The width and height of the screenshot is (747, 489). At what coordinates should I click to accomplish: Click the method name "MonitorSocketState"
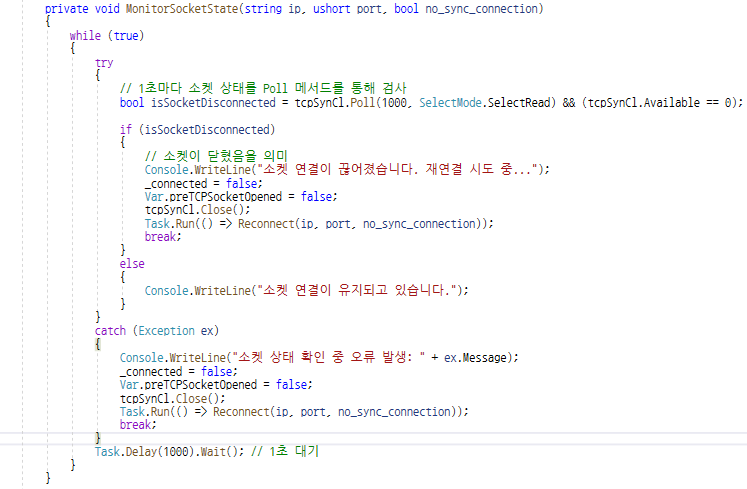pyautogui.click(x=182, y=9)
